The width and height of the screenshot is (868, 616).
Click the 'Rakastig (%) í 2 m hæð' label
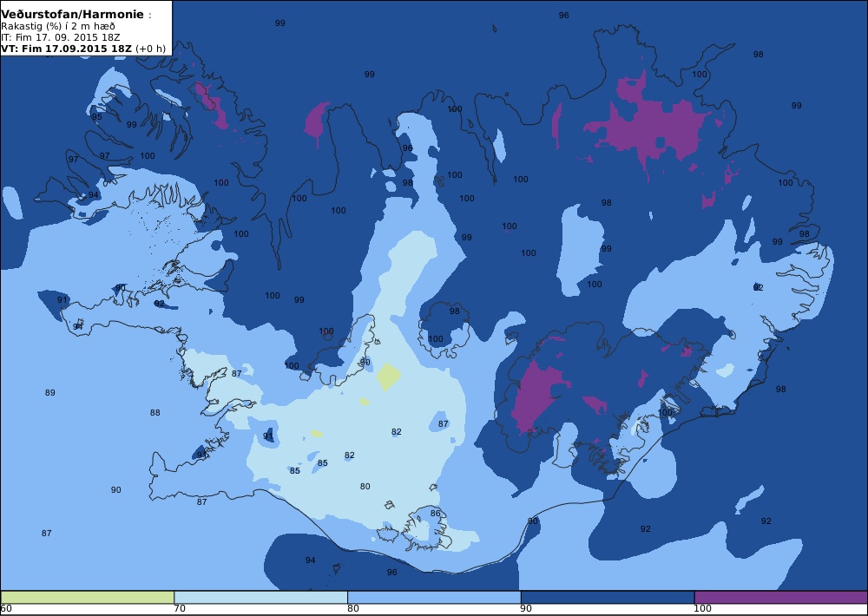point(57,26)
